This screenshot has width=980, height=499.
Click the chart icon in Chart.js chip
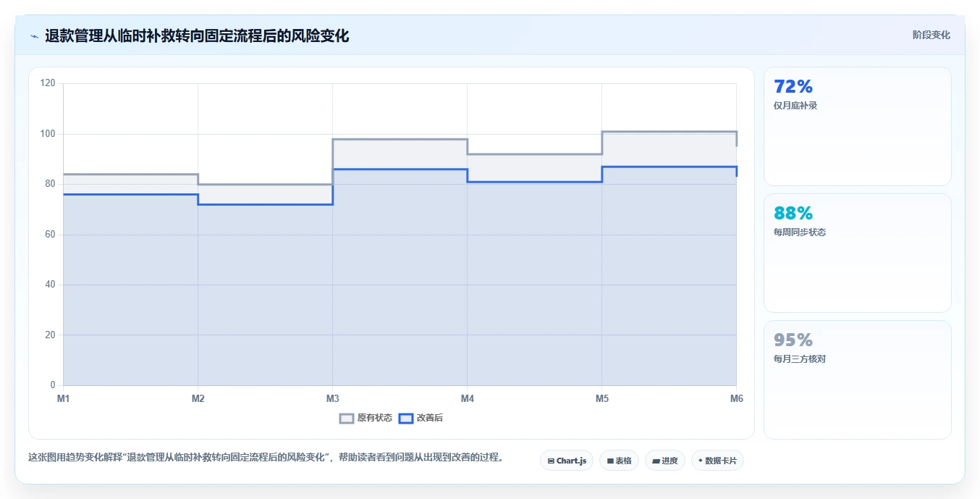click(x=552, y=461)
